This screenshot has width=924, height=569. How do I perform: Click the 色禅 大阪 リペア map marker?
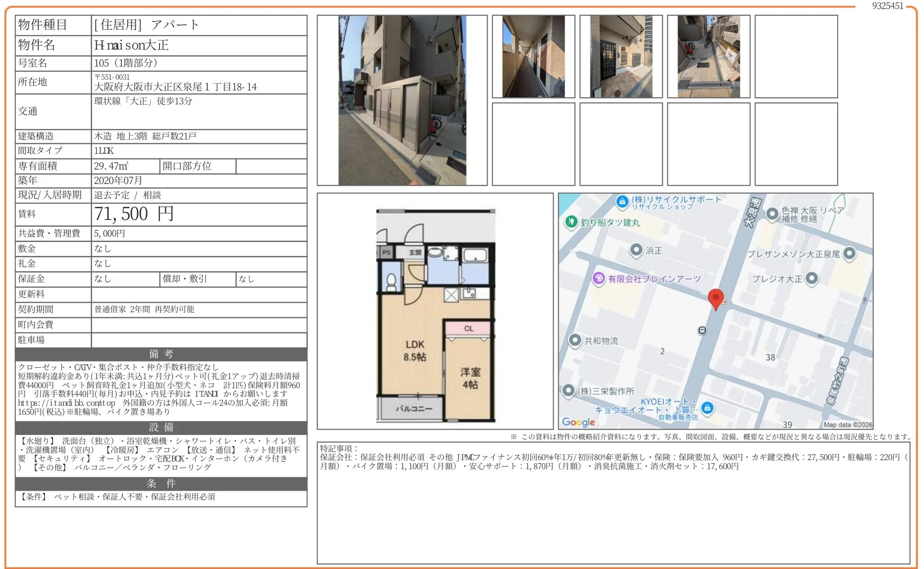point(772,214)
